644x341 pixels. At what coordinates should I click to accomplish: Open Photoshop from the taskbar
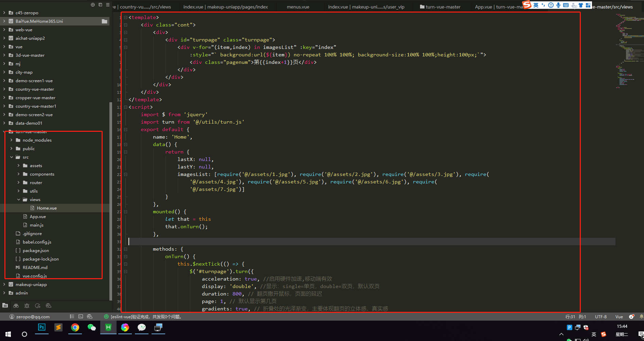[42, 327]
